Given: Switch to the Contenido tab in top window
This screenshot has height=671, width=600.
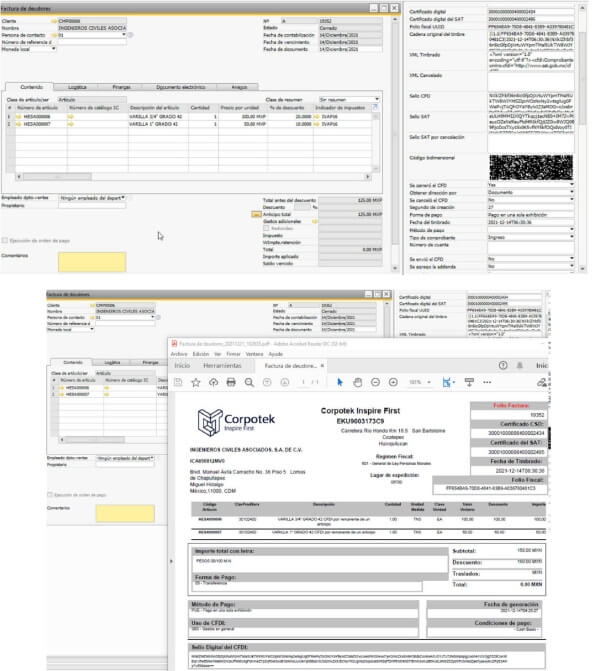Looking at the screenshot, I should (x=31, y=87).
